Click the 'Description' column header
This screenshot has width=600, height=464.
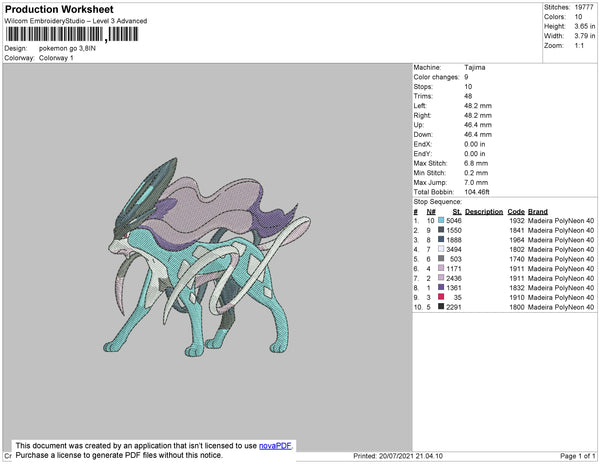click(x=484, y=212)
